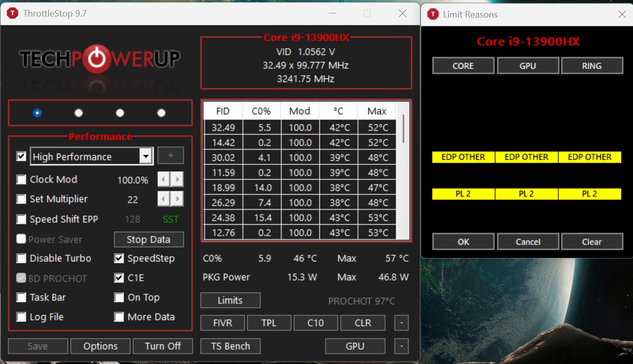Click the C0% column header
Image resolution: width=633 pixels, height=364 pixels.
(261, 111)
